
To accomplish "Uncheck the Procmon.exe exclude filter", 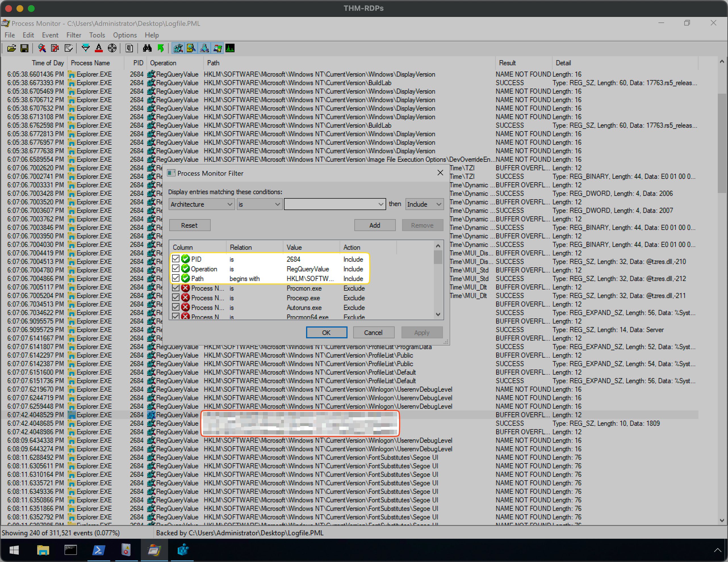I will pos(176,288).
